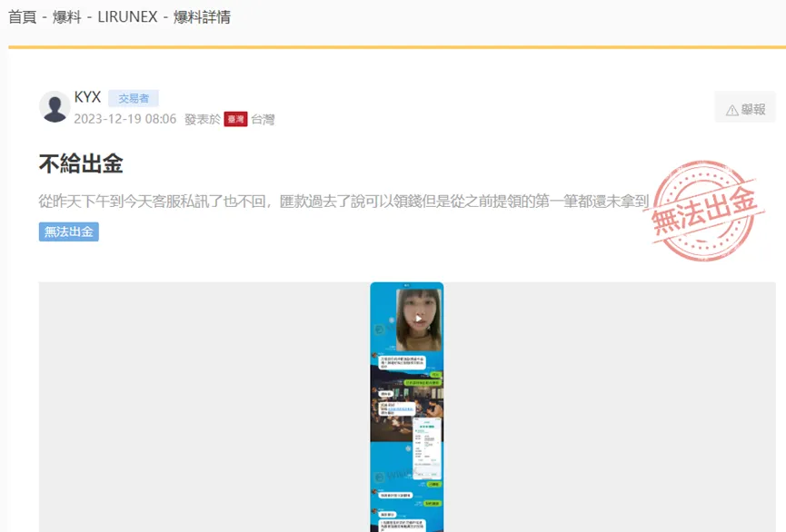Open the 首頁 breadcrumb link
786x532 pixels.
click(23, 17)
